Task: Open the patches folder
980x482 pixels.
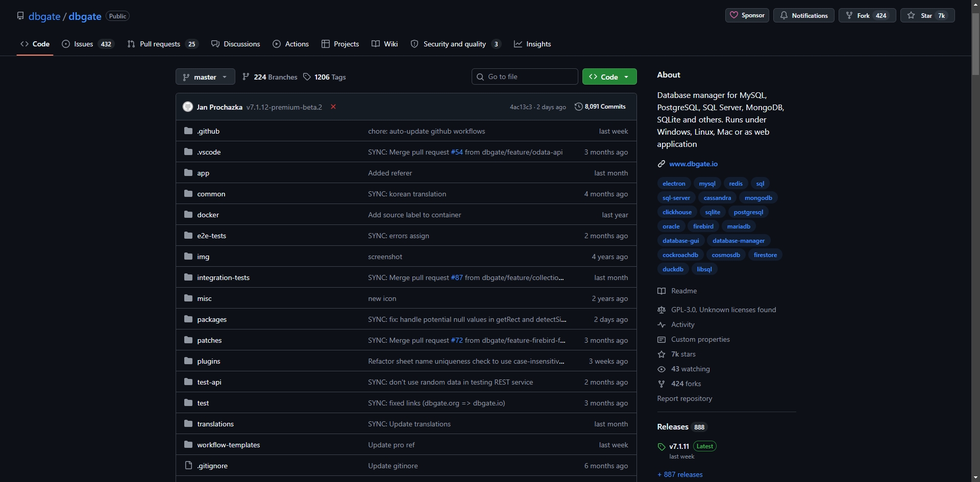Action: [209, 340]
